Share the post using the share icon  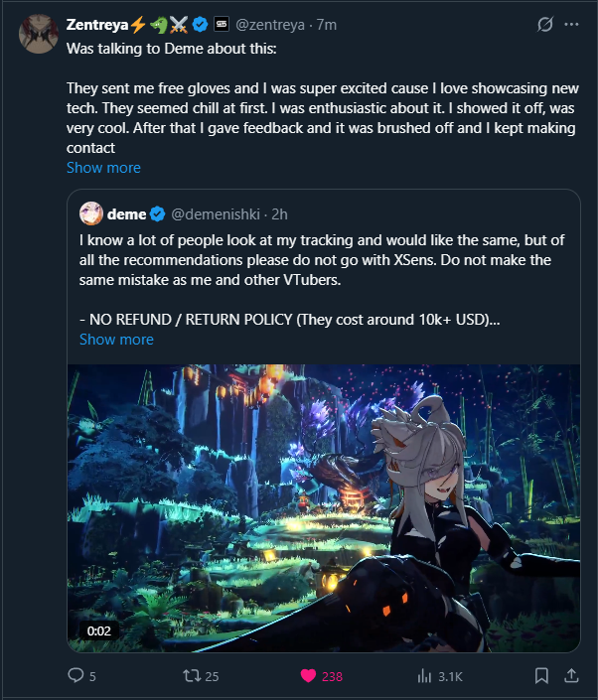click(x=571, y=676)
